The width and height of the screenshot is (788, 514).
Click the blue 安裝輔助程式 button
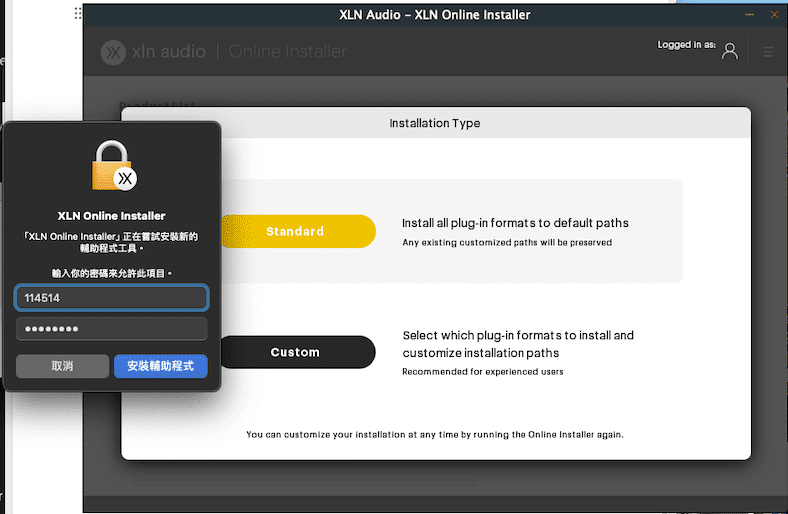[x=161, y=366]
